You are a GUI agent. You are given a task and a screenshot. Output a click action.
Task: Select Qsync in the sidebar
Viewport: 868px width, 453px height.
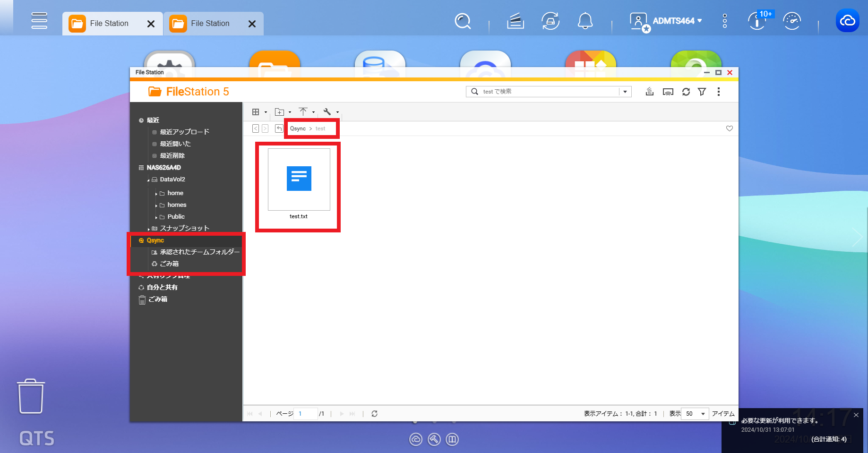pyautogui.click(x=155, y=240)
